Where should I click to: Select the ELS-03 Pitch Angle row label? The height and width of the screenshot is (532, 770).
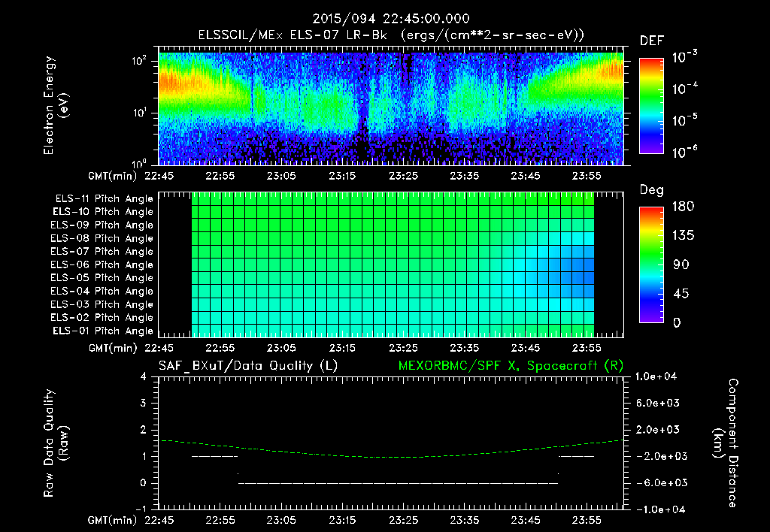click(x=102, y=304)
